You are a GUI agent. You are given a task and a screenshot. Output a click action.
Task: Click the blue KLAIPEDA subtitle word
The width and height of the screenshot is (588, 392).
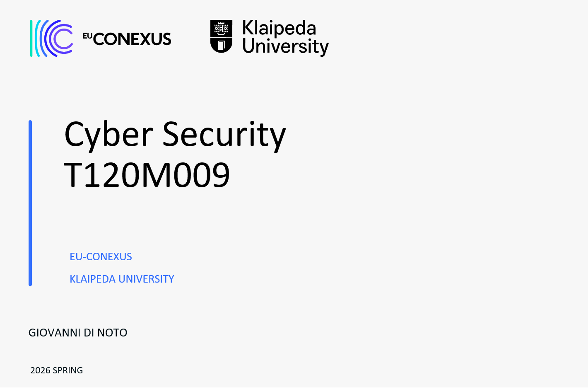coord(92,279)
